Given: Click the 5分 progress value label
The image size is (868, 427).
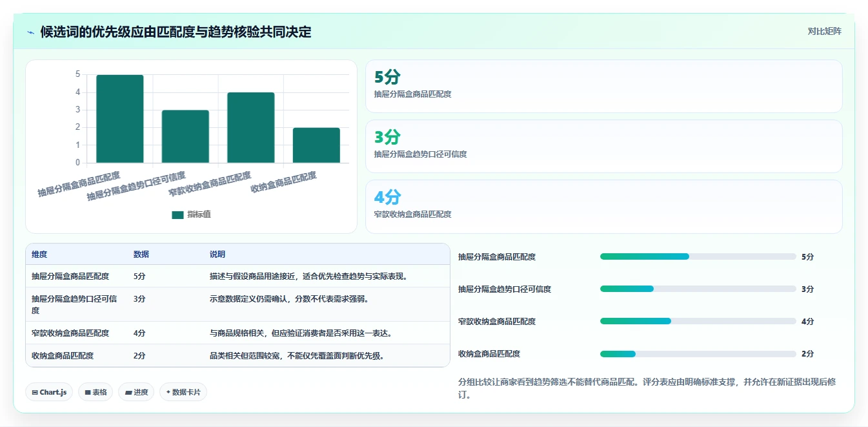Looking at the screenshot, I should [x=807, y=256].
